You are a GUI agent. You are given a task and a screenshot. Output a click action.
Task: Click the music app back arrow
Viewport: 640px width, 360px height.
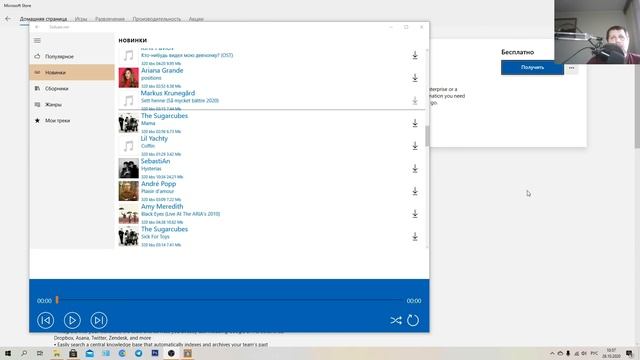37,27
